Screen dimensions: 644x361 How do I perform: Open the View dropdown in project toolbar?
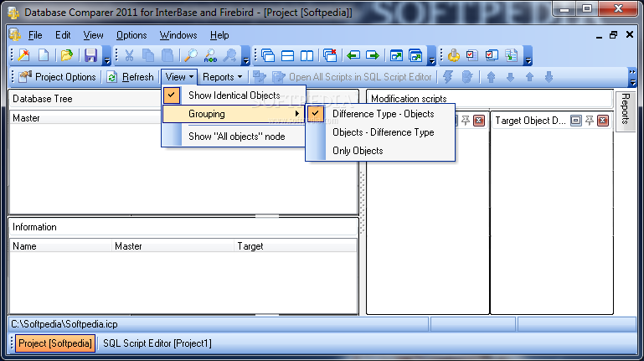tap(179, 77)
